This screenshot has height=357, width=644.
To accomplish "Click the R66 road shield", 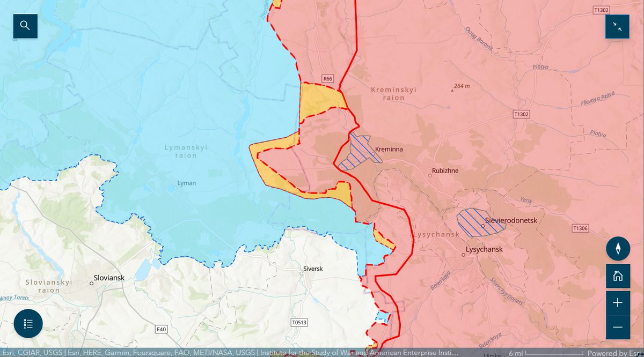I will tap(328, 79).
